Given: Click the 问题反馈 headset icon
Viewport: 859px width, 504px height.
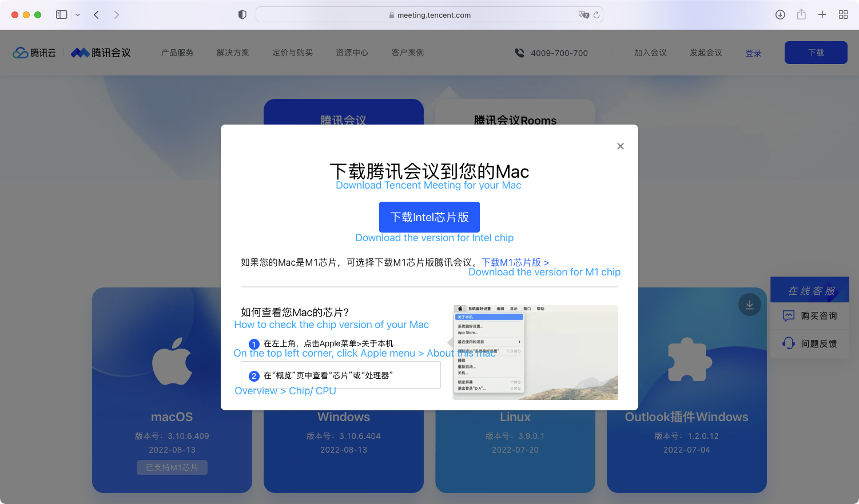Looking at the screenshot, I should pos(789,343).
